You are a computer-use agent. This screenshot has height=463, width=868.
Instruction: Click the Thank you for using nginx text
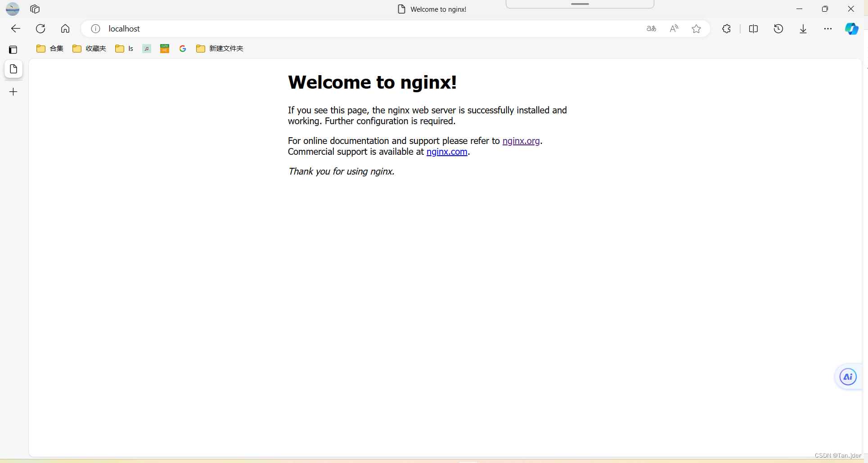tap(342, 171)
